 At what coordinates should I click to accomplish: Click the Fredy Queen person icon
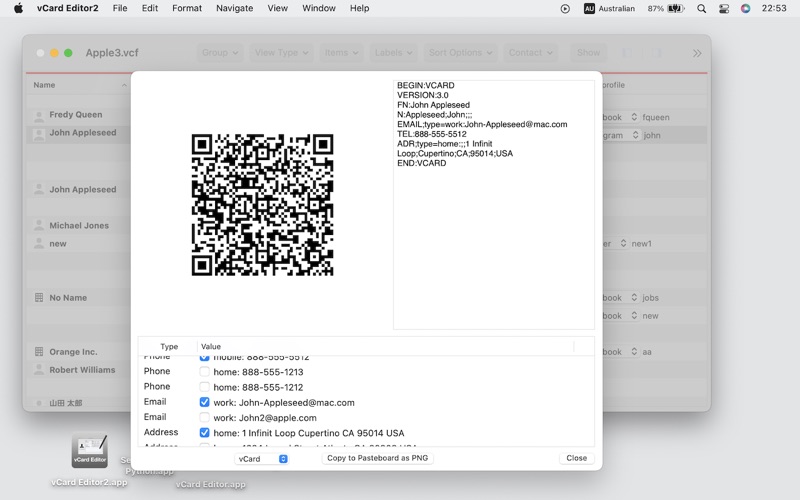point(39,116)
